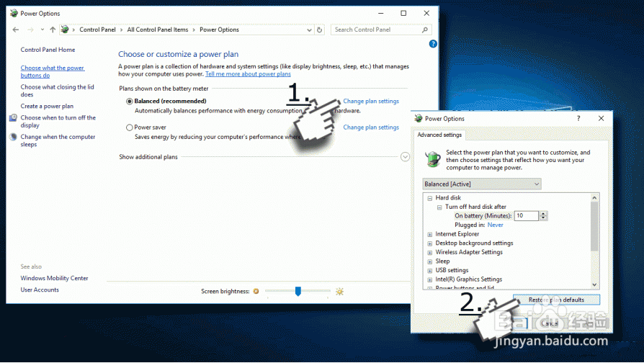
Task: Open the address bar history dropdown
Action: (309, 30)
